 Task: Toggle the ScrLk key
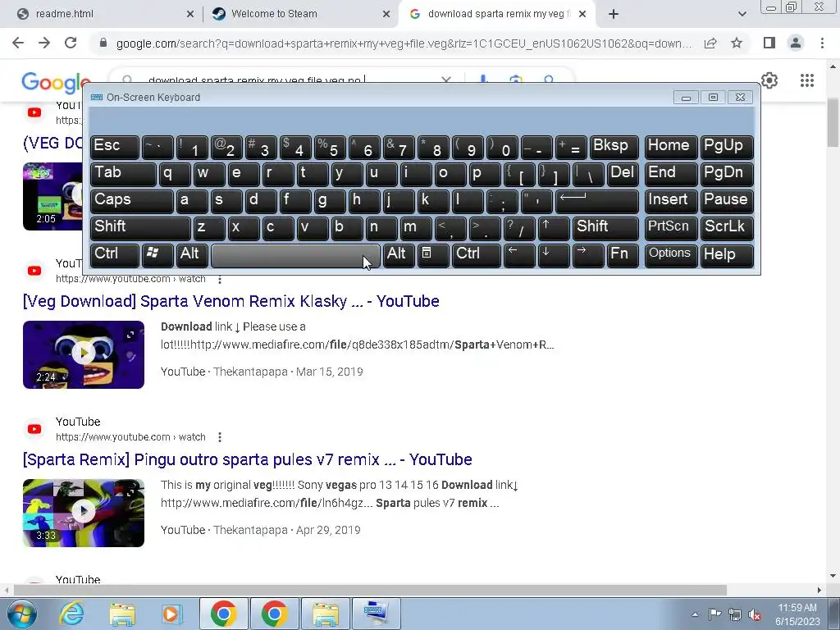(727, 228)
